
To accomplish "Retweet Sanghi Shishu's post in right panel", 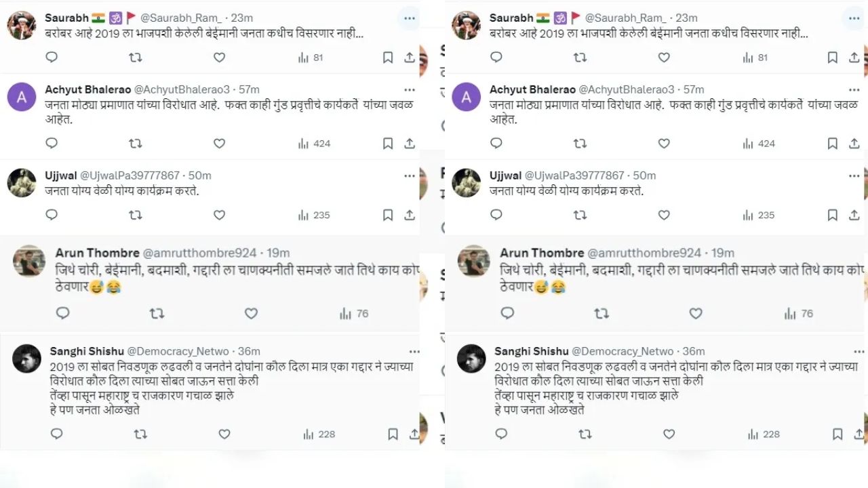I will (x=585, y=434).
